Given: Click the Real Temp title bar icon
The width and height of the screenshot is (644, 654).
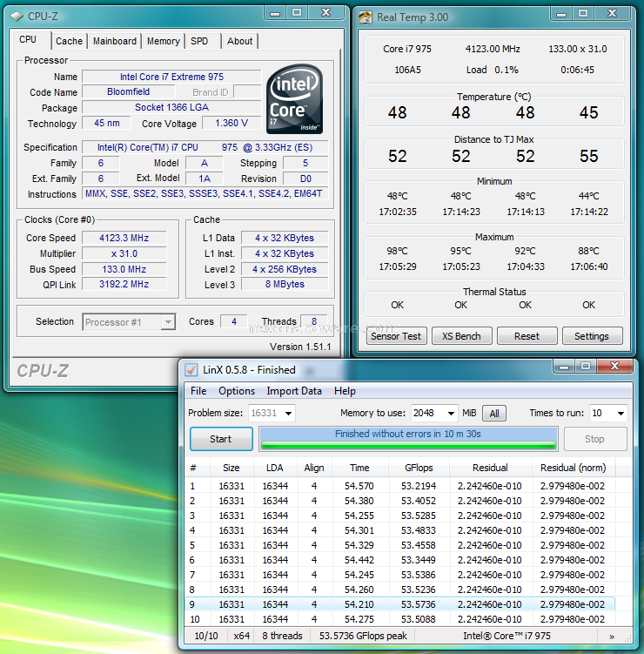Looking at the screenshot, I should (366, 17).
